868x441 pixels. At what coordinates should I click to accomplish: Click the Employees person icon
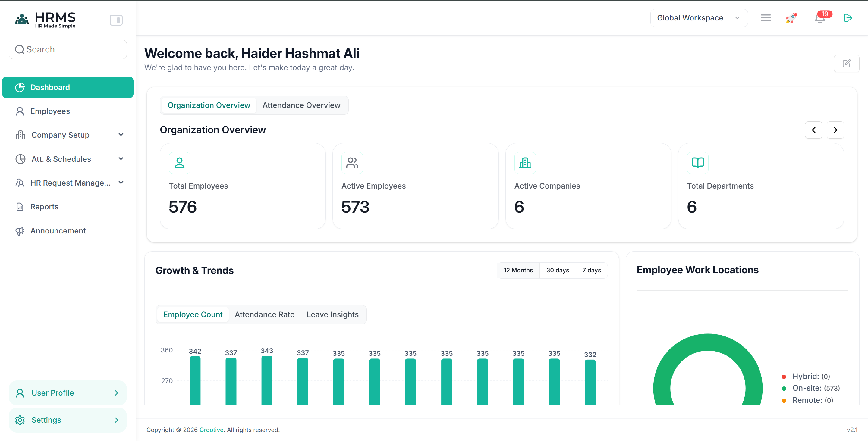point(20,111)
